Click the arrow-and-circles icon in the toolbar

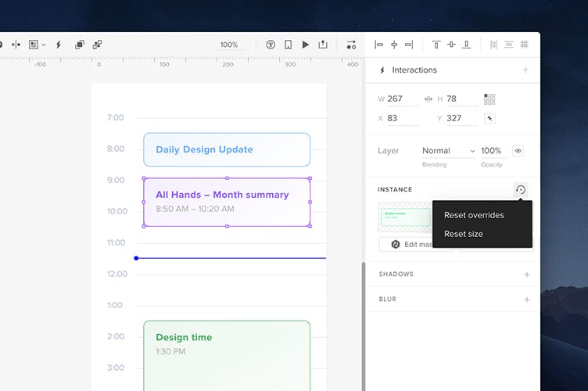(351, 45)
